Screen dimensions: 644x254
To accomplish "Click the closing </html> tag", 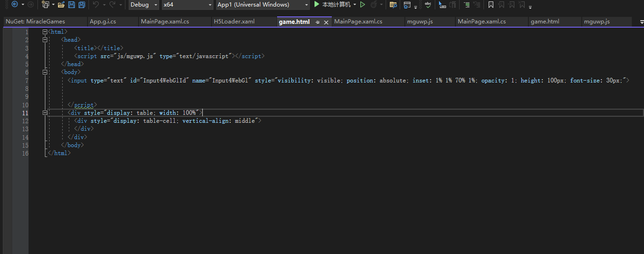I will (x=59, y=153).
